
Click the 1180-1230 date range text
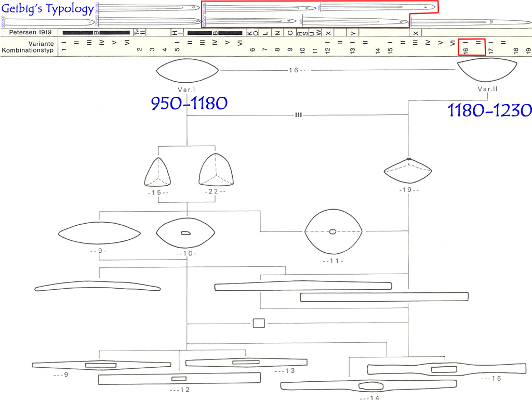click(x=489, y=110)
